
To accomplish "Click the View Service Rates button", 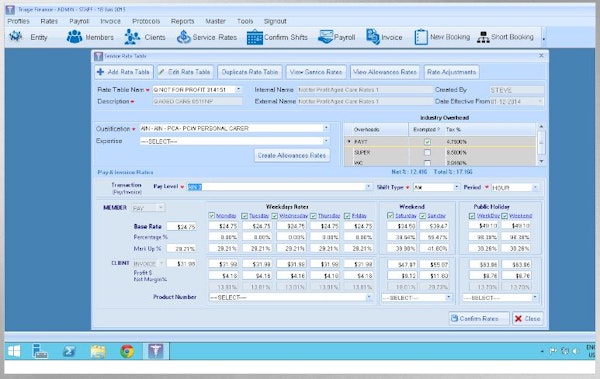I will tap(316, 72).
